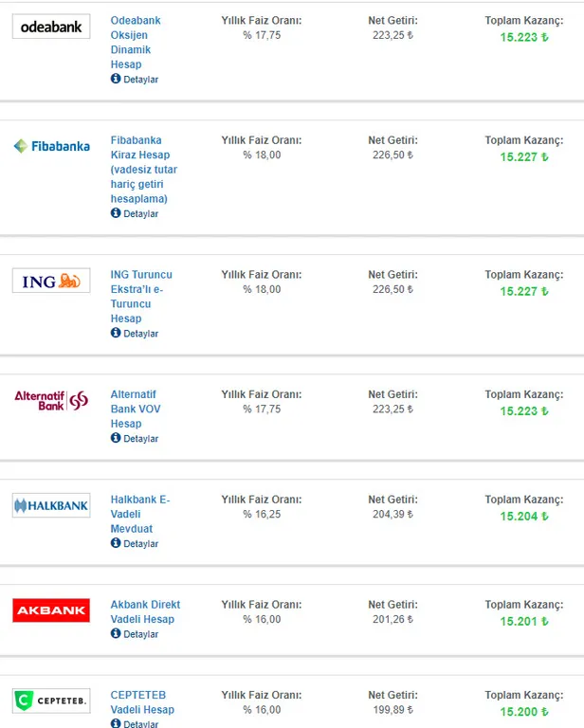This screenshot has height=728, width=584.
Task: Open Alternatif Bank VOV Hesap link
Action: click(134, 409)
